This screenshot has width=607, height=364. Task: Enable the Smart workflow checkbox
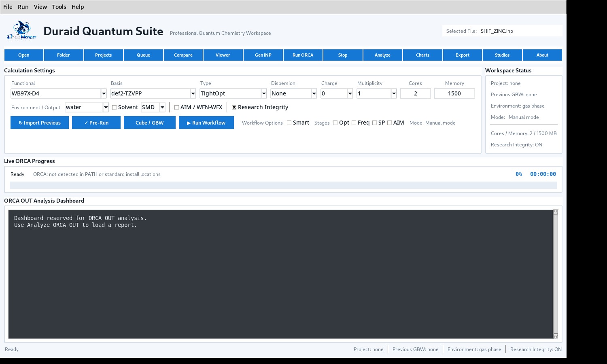pyautogui.click(x=289, y=123)
